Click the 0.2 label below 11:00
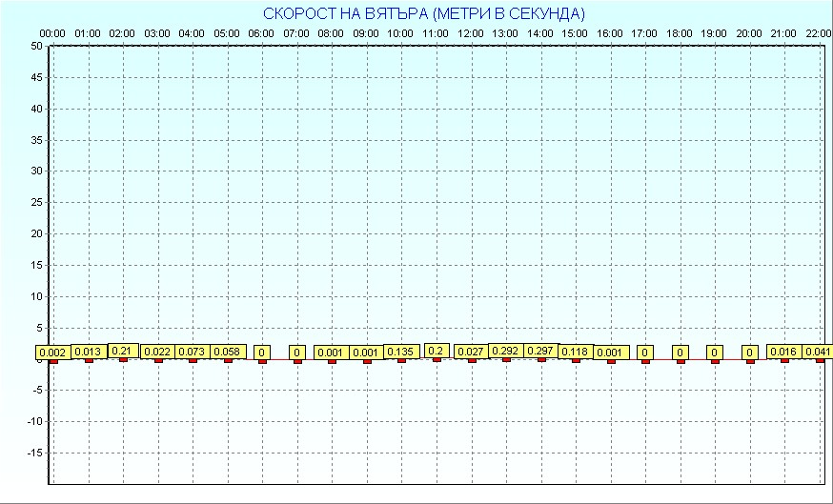The image size is (833, 504). point(437,351)
